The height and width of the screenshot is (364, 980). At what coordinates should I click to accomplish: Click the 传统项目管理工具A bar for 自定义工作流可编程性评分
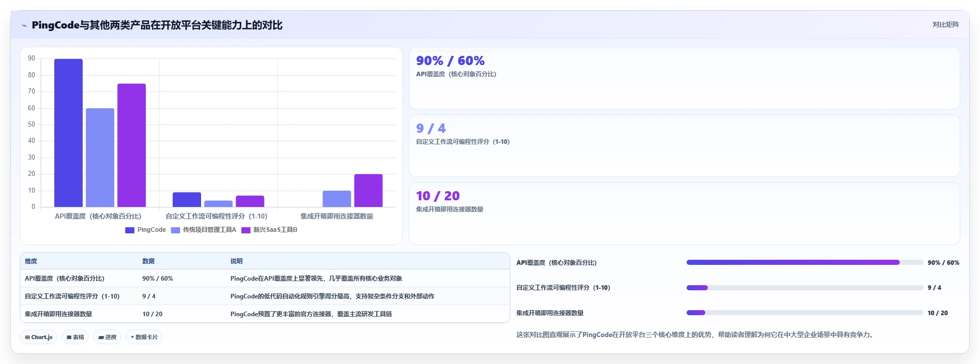click(218, 203)
